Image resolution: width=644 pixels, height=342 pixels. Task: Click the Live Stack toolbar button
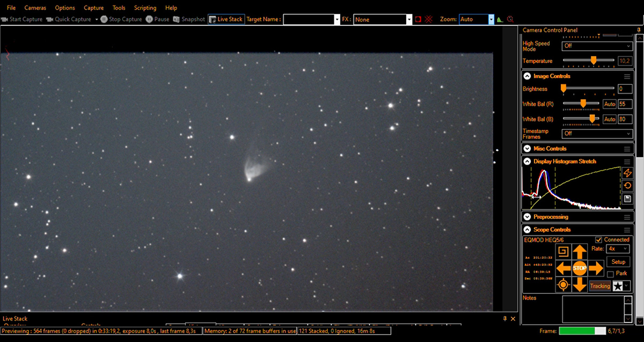pos(226,19)
